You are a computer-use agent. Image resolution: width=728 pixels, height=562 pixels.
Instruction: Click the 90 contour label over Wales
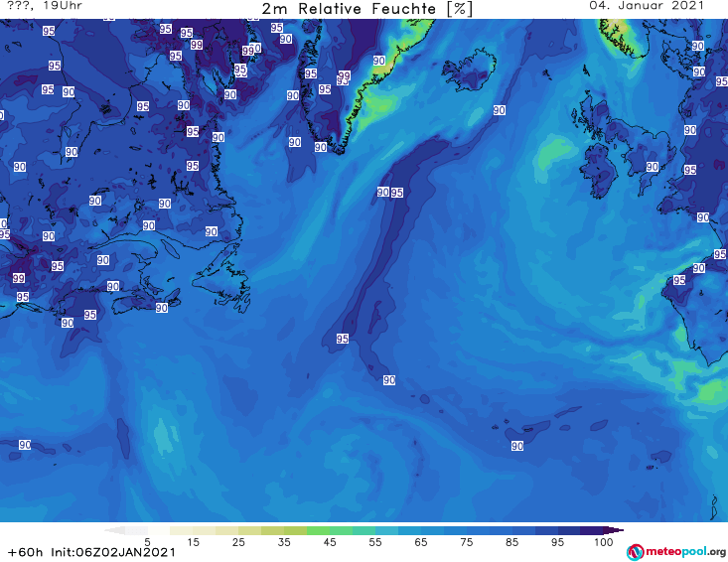653,167
